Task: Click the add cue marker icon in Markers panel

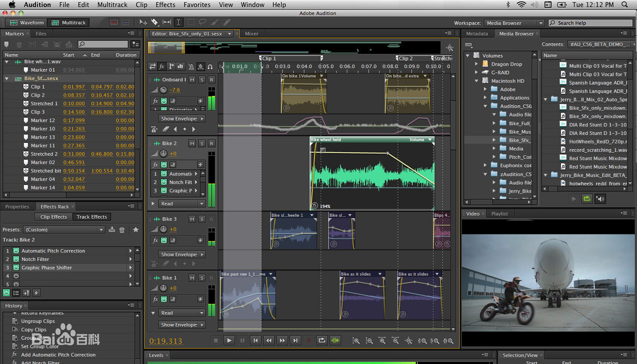Action: tap(6, 44)
